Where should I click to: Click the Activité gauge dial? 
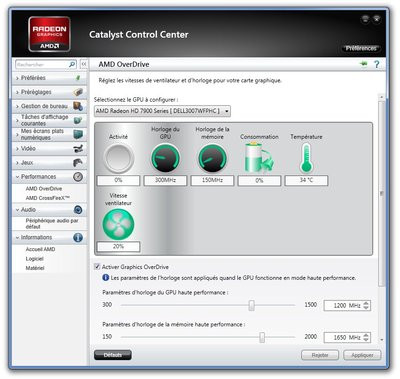tap(118, 158)
